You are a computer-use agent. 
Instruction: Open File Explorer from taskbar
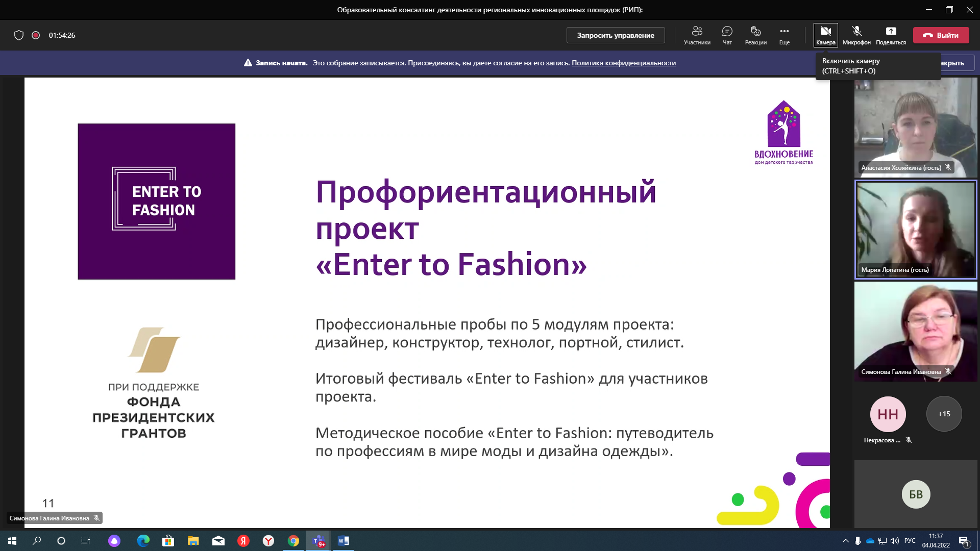click(x=193, y=541)
